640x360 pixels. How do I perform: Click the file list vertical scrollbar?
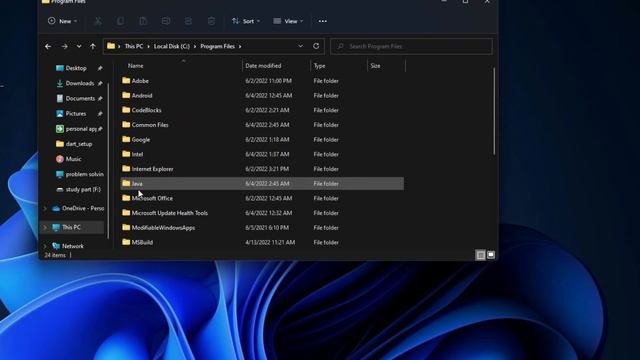click(494, 111)
